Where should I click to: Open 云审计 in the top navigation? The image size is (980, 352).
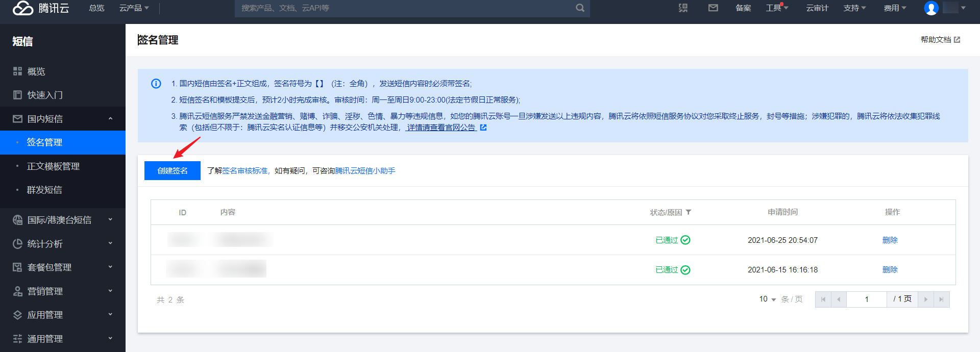click(x=817, y=8)
